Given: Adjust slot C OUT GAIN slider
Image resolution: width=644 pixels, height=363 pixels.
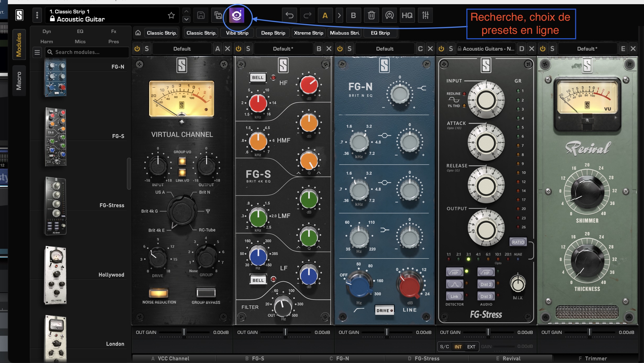Looking at the screenshot, I should [387, 332].
